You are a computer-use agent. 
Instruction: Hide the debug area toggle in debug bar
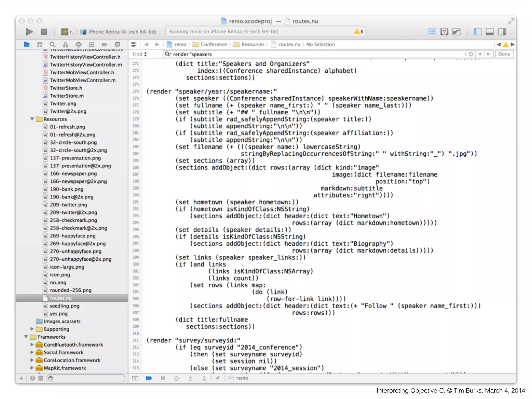click(x=135, y=378)
